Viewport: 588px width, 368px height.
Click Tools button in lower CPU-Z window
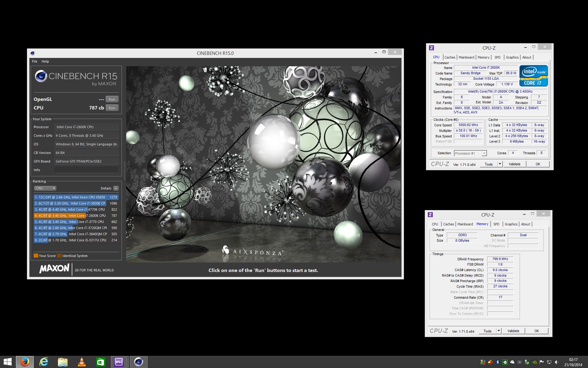[x=488, y=331]
